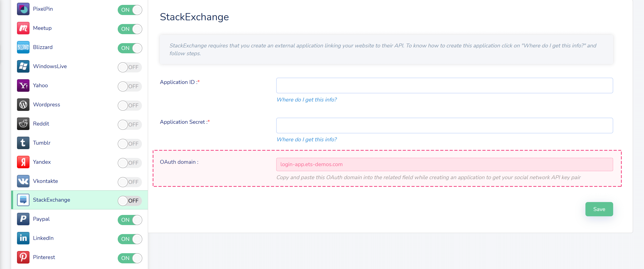Click the StackExchange external application notice
644x269 pixels.
coord(386,50)
